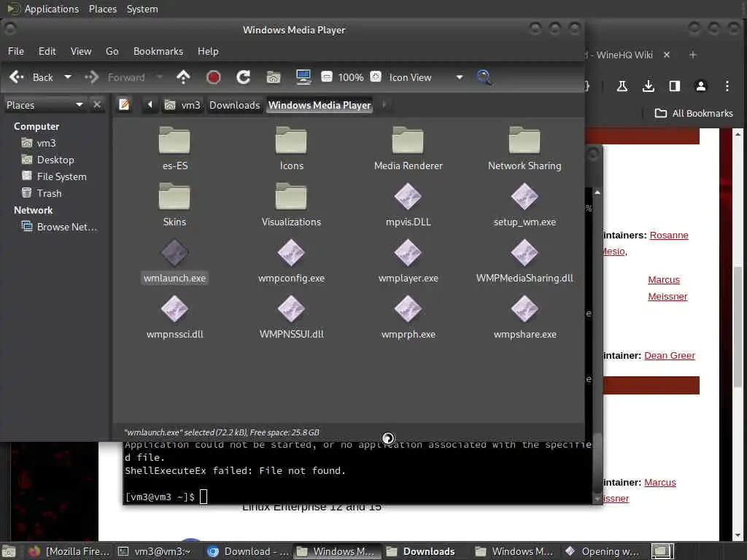Follow the Meissner link in the browser page

coord(667,296)
